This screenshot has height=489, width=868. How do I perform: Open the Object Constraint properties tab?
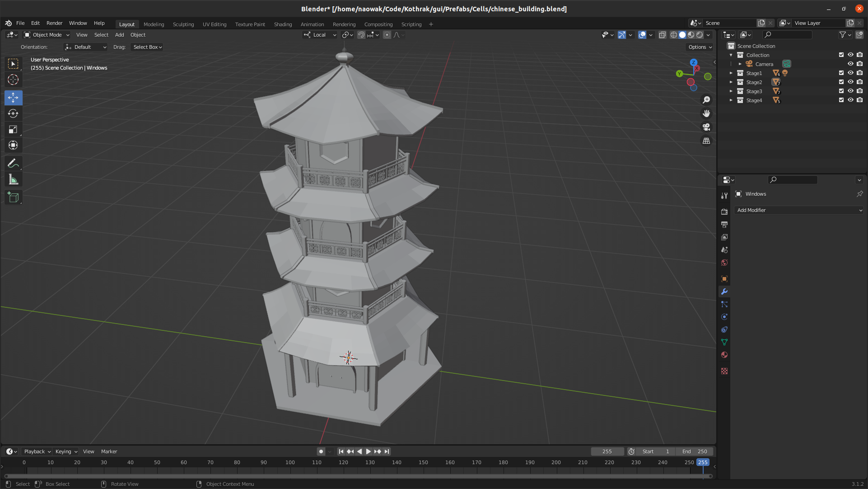pos(724,329)
